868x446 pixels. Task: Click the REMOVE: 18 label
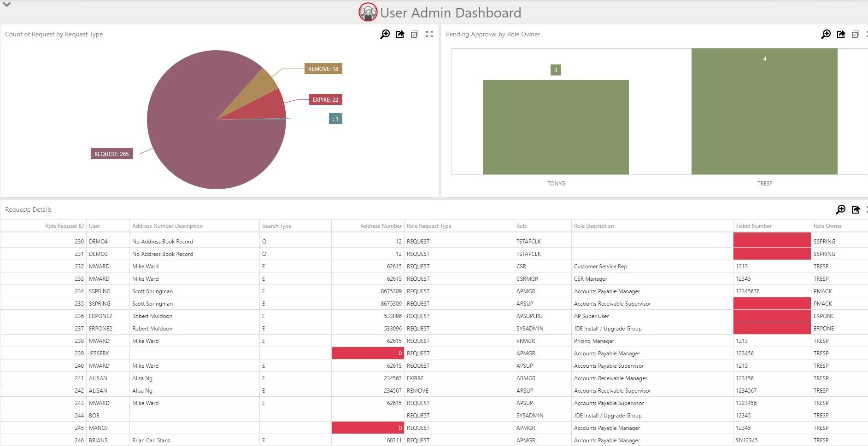323,69
